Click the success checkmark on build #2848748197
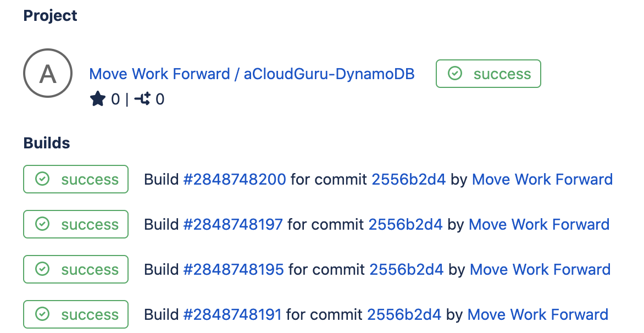Screen dimensions: 644x333 click(x=43, y=224)
